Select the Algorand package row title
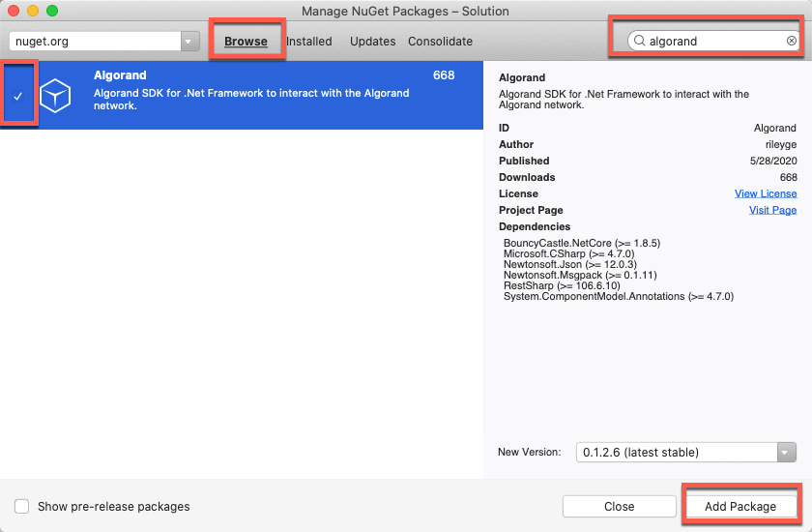 (120, 75)
